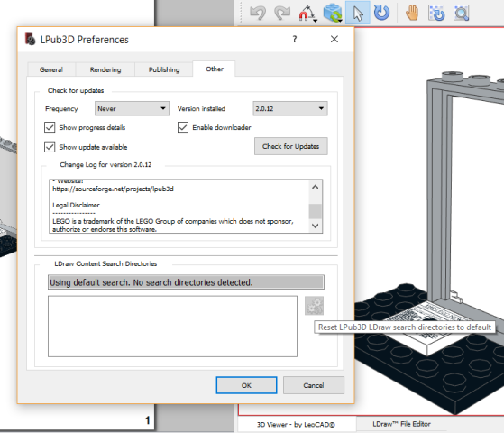Close the LPub3D Preferences dialog
Screen dimensions: 504x433
334,40
